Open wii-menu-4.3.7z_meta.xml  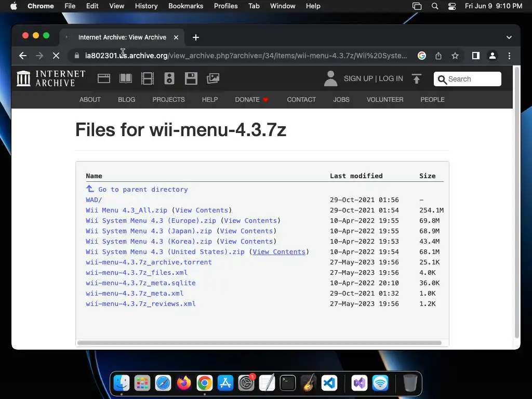coord(135,293)
